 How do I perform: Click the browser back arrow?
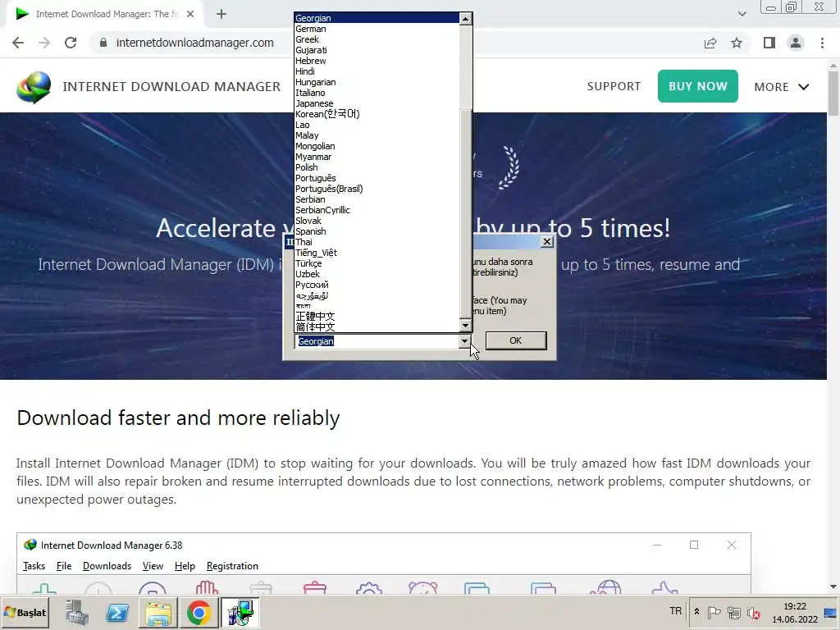point(18,43)
